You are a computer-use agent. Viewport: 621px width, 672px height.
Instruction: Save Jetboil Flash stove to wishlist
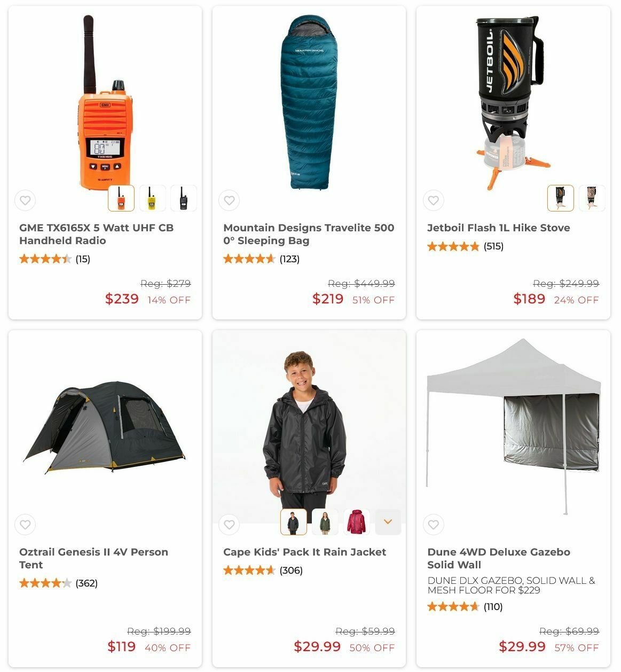click(433, 200)
